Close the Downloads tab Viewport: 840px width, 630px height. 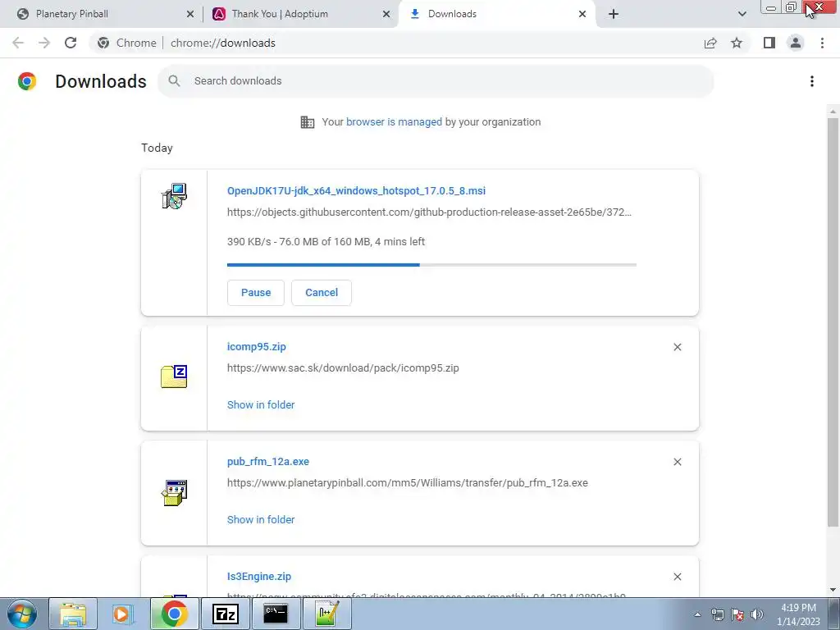[x=582, y=14]
